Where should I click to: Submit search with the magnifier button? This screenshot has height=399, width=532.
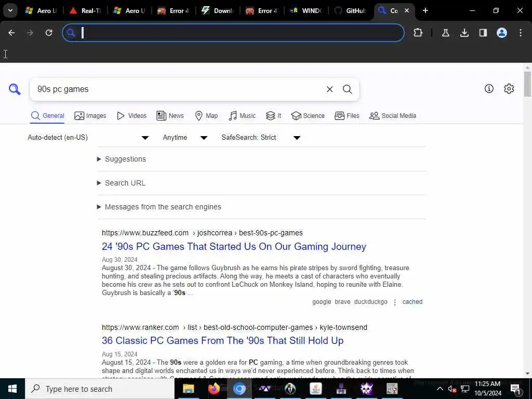(x=347, y=89)
